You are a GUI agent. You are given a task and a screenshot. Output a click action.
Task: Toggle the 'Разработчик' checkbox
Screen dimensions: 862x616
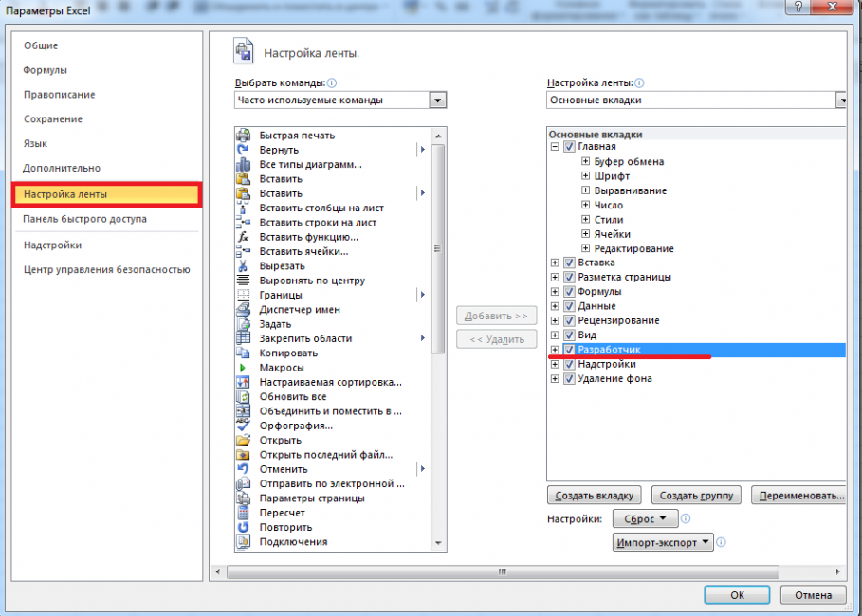tap(569, 350)
